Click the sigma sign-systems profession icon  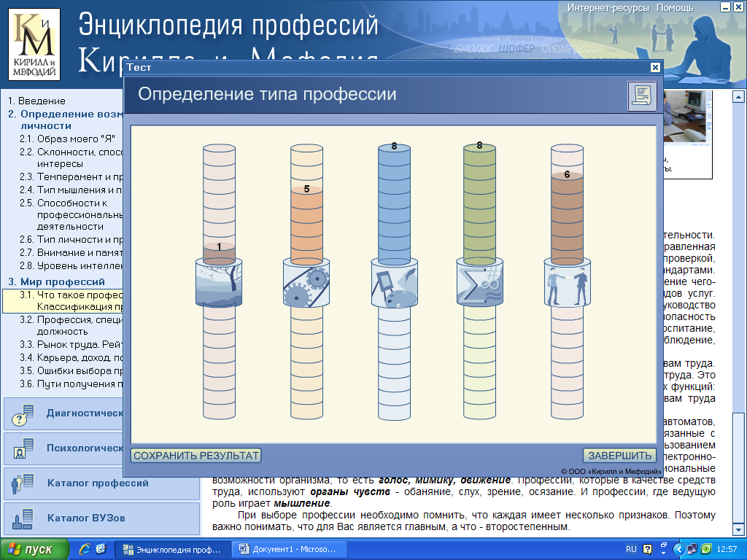click(x=479, y=284)
